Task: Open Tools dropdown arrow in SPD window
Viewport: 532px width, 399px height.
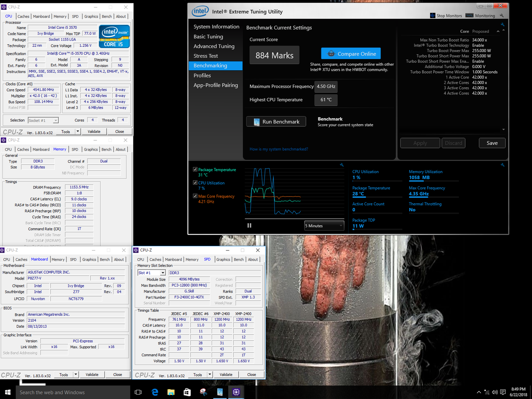Action: point(210,374)
